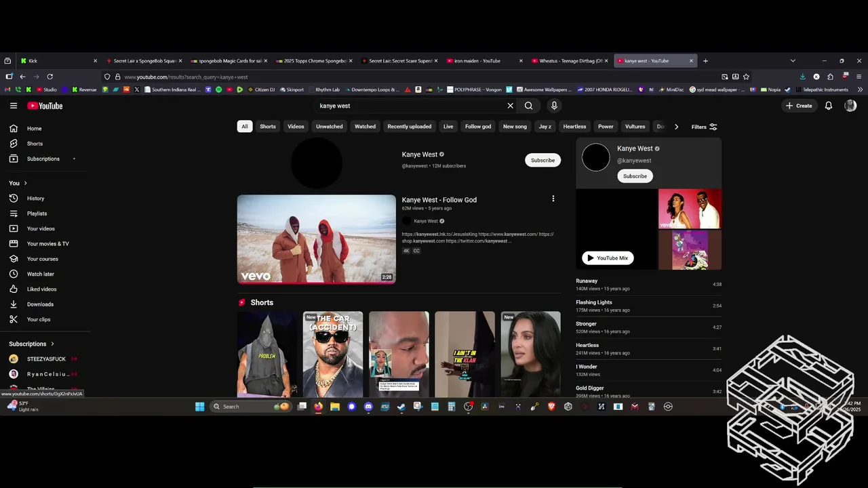868x488 pixels.
Task: Start voice search with the microphone icon
Action: 554,106
